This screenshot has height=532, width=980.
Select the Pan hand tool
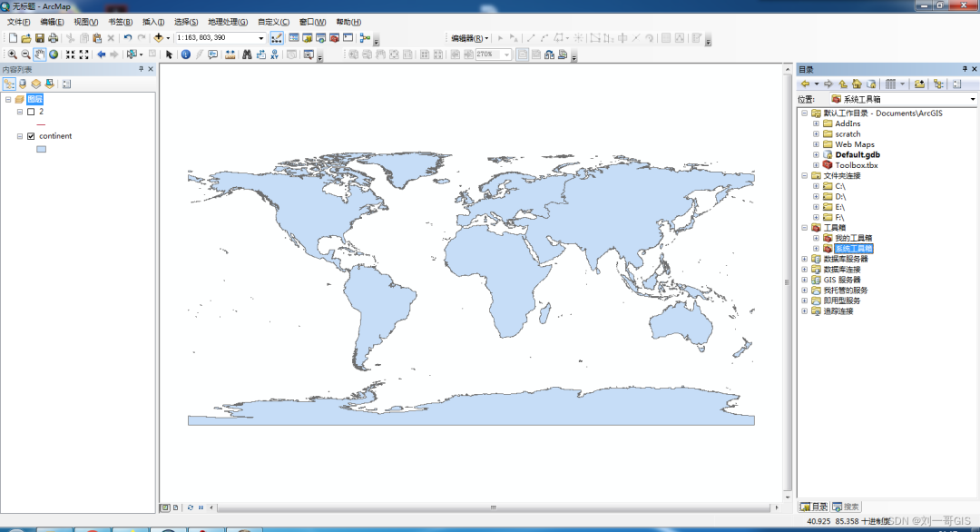(x=39, y=55)
